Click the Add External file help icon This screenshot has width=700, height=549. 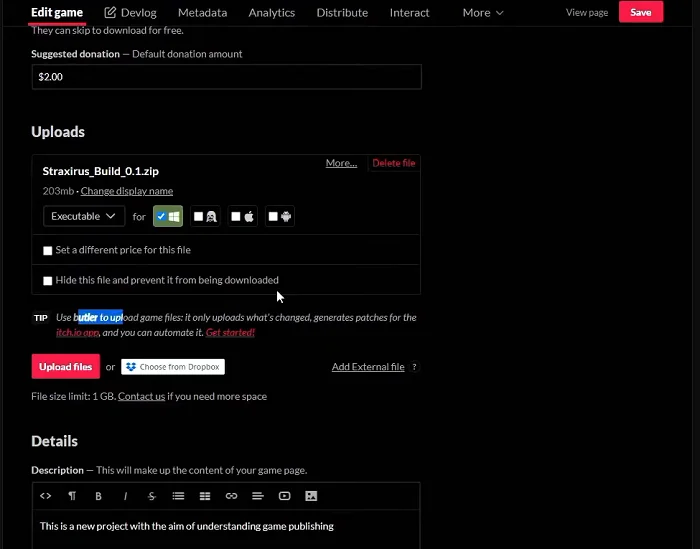[x=415, y=366]
